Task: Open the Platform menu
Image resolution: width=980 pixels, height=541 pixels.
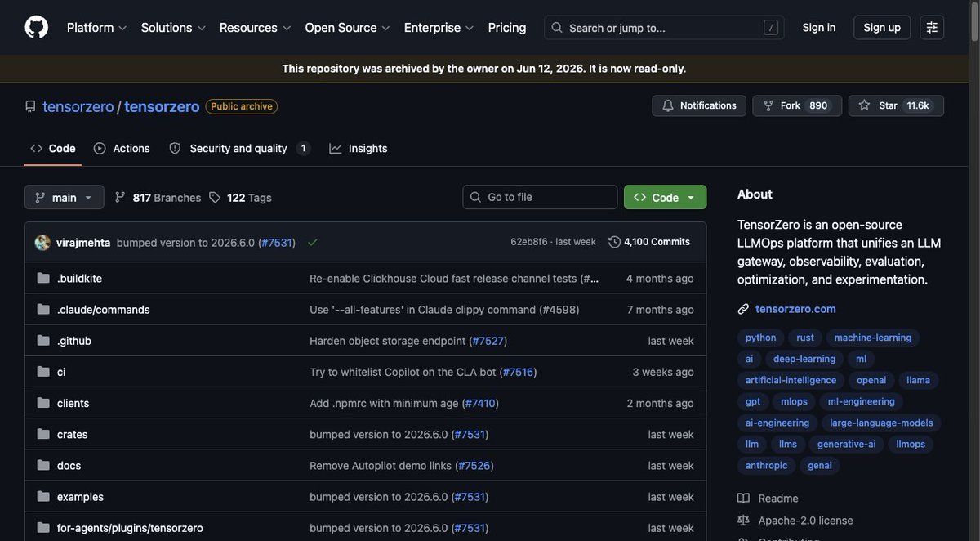Action: pos(97,27)
